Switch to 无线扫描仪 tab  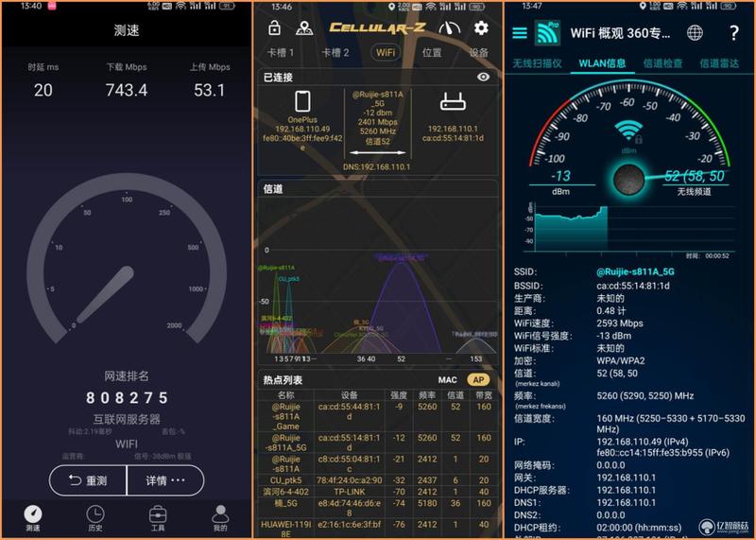[x=537, y=63]
